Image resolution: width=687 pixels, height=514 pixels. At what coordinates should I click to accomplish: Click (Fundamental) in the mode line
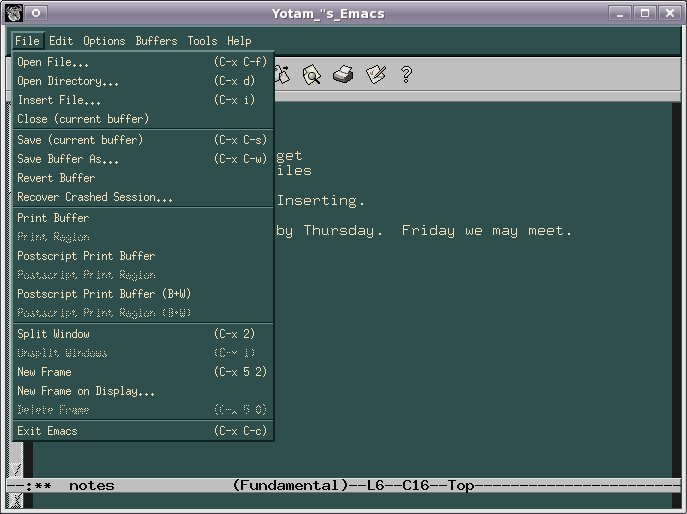tap(291, 486)
